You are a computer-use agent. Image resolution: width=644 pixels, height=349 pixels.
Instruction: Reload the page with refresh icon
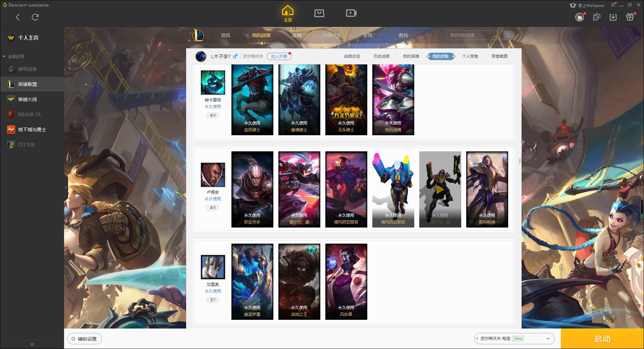[35, 17]
